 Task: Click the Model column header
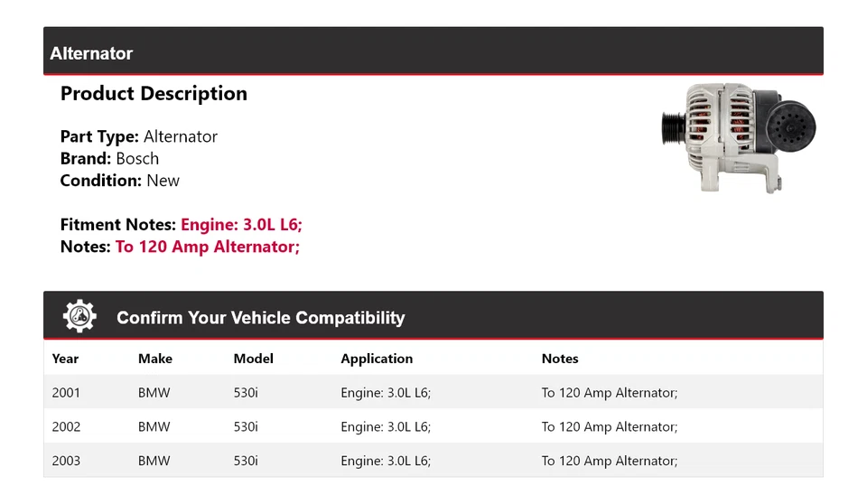pyautogui.click(x=253, y=359)
